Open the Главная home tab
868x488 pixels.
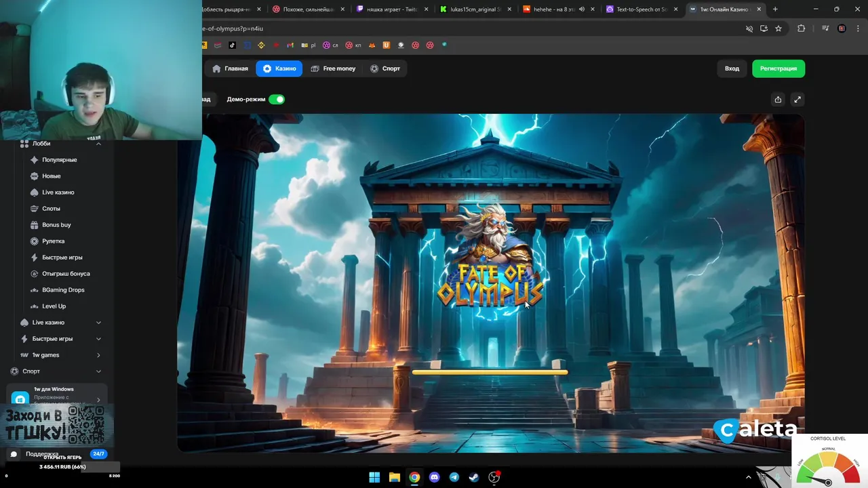pos(230,68)
